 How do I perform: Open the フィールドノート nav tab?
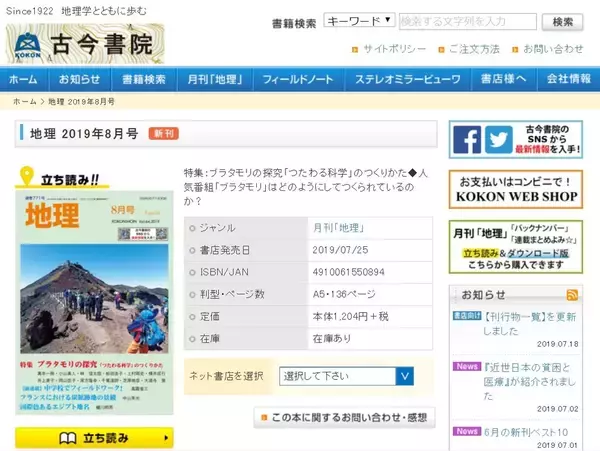coord(298,79)
